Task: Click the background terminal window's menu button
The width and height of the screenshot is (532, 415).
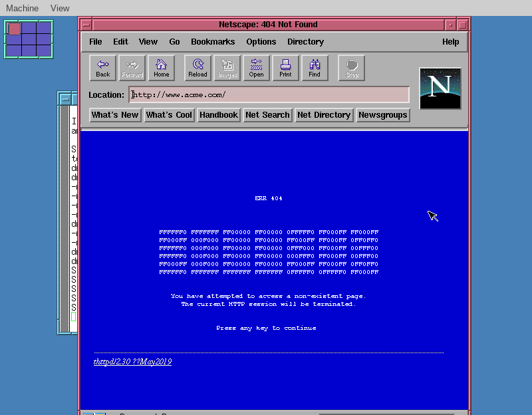Action: coord(65,99)
